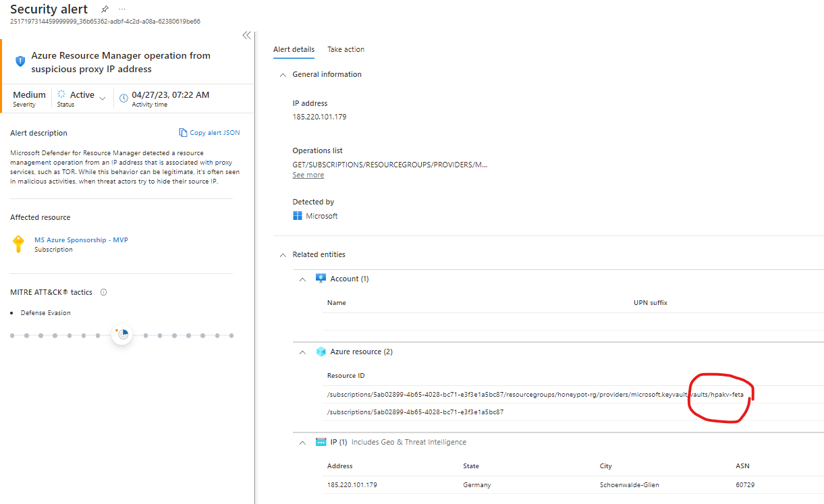Pin the Security alert blade
Screen dimensions: 824x504
pos(105,9)
